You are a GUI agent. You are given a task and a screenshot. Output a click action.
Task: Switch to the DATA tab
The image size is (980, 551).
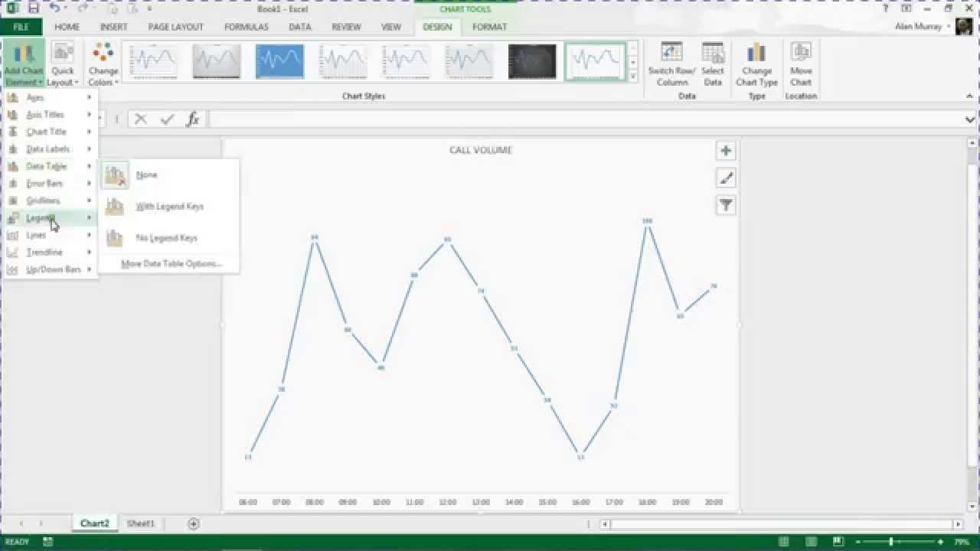point(299,27)
